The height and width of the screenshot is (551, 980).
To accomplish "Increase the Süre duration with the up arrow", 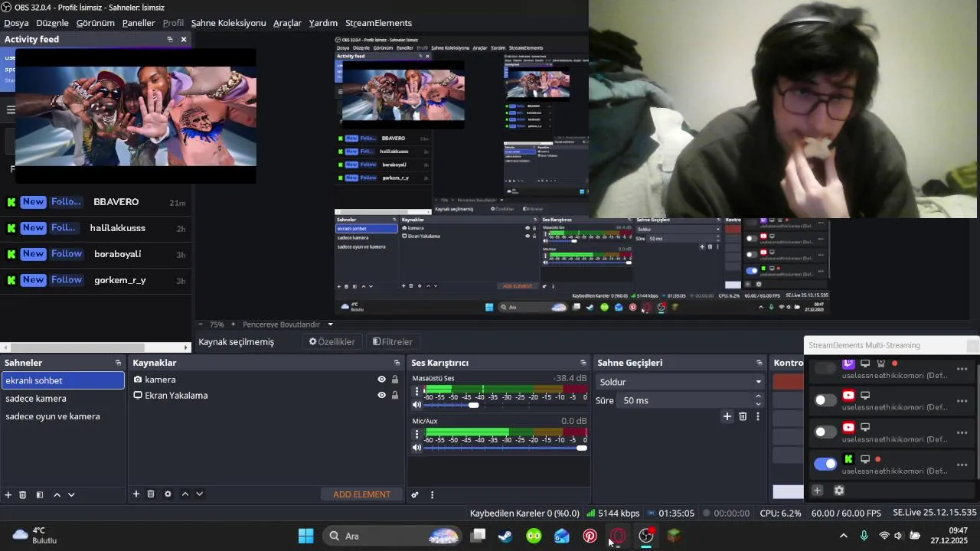I will (759, 396).
